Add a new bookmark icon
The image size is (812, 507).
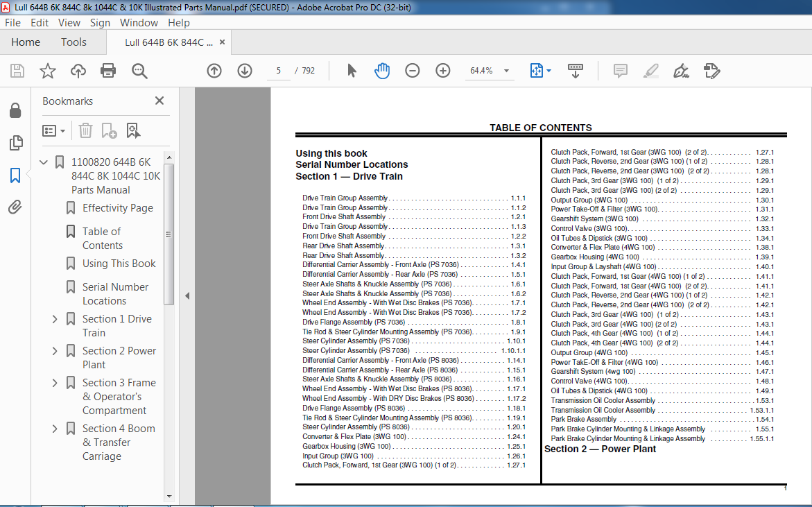109,130
